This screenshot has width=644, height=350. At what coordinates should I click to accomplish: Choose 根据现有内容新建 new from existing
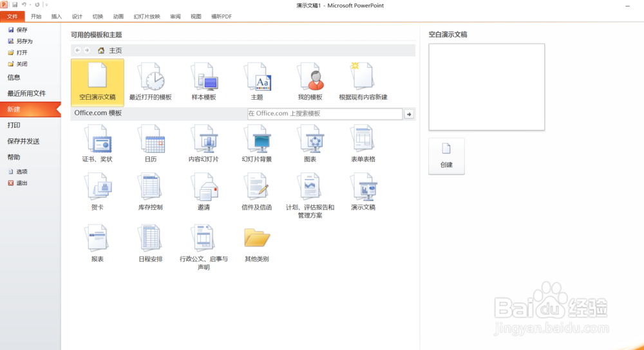(x=363, y=82)
